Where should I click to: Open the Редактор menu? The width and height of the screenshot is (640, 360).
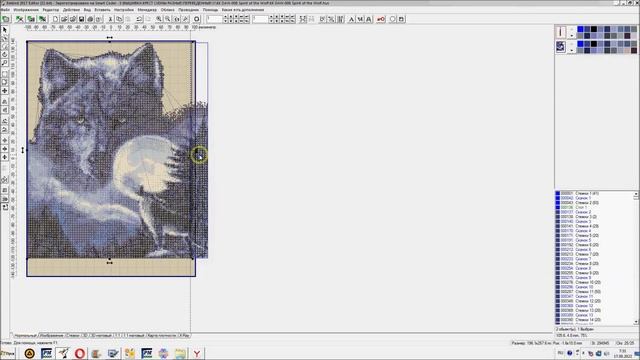click(51, 10)
